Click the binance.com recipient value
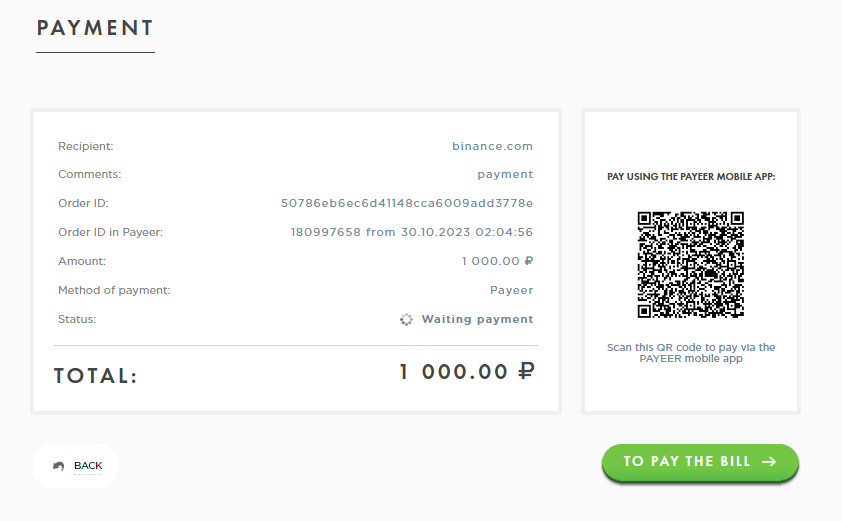The image size is (842, 521). 492,146
